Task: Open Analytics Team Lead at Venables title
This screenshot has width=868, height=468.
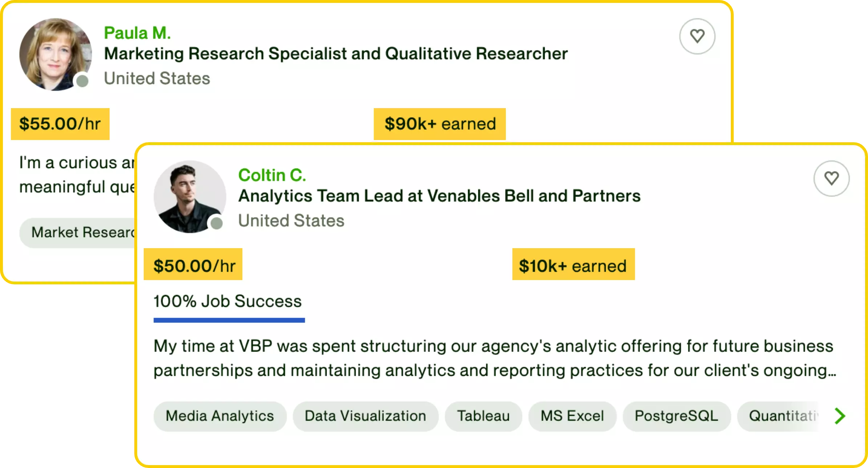Action: tap(439, 196)
